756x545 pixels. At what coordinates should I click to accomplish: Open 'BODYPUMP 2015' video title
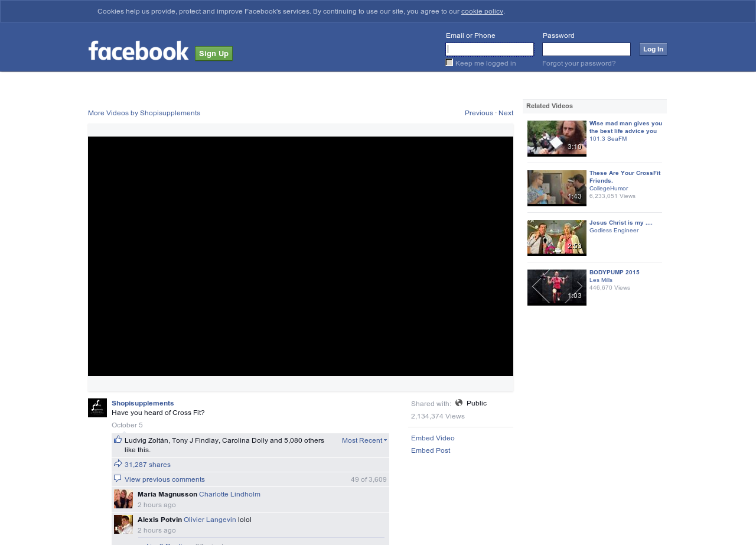(614, 272)
